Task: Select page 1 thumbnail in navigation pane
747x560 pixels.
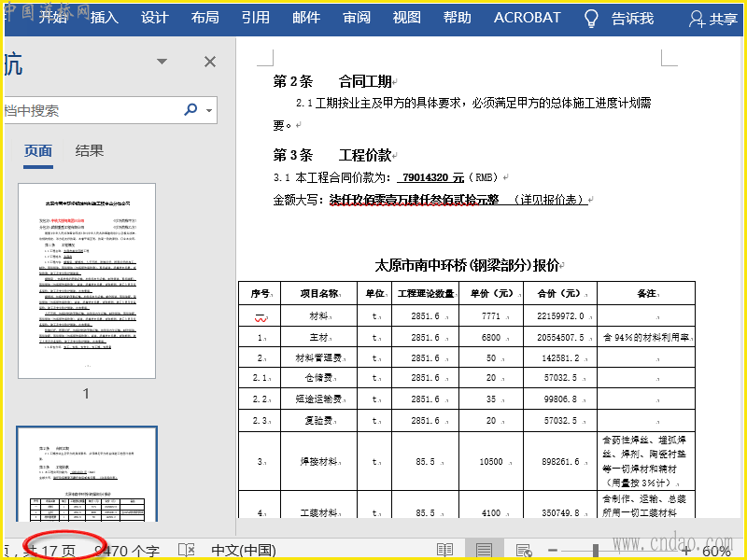Action: click(x=86, y=280)
